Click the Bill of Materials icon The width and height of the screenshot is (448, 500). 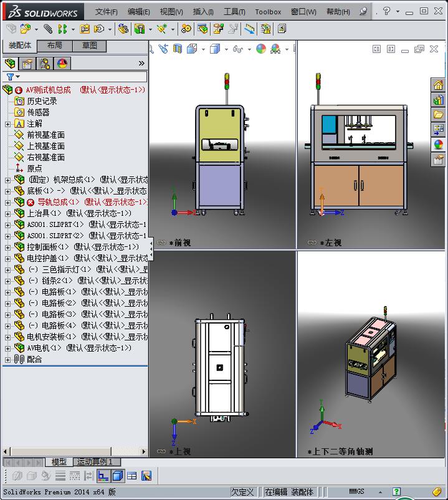[203, 29]
